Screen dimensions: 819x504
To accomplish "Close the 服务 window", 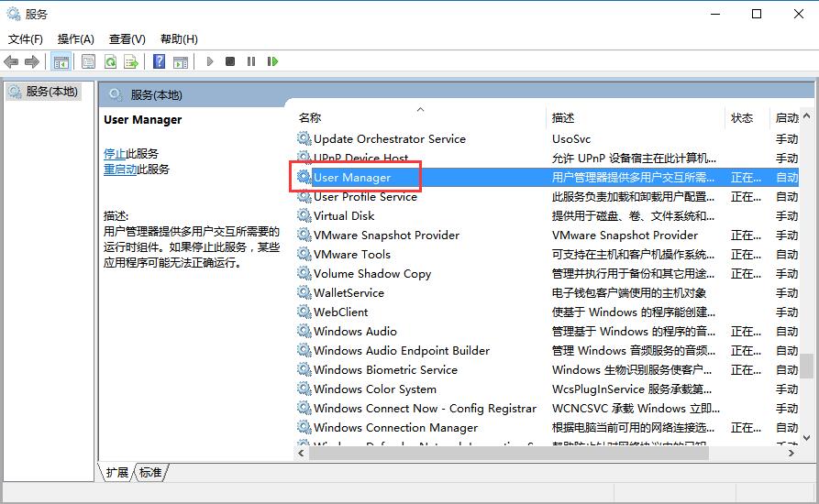I will click(799, 14).
